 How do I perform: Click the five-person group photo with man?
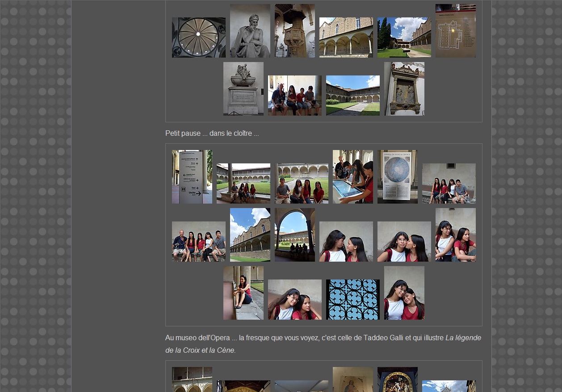tap(198, 242)
